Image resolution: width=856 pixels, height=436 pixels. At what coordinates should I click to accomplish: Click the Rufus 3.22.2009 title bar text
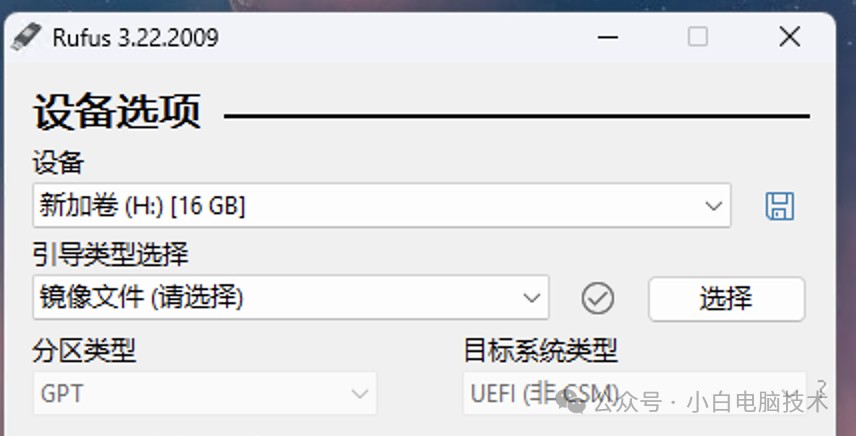pyautogui.click(x=135, y=38)
